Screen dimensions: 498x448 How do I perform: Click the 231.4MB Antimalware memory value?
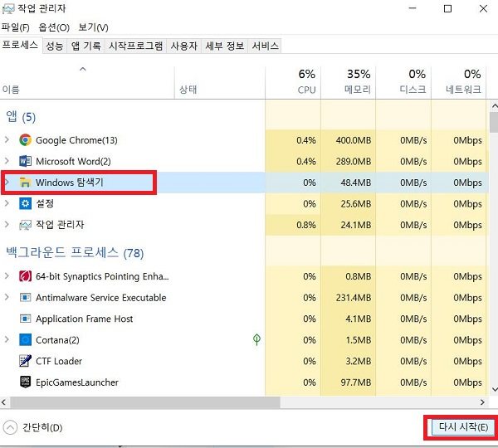(x=354, y=298)
